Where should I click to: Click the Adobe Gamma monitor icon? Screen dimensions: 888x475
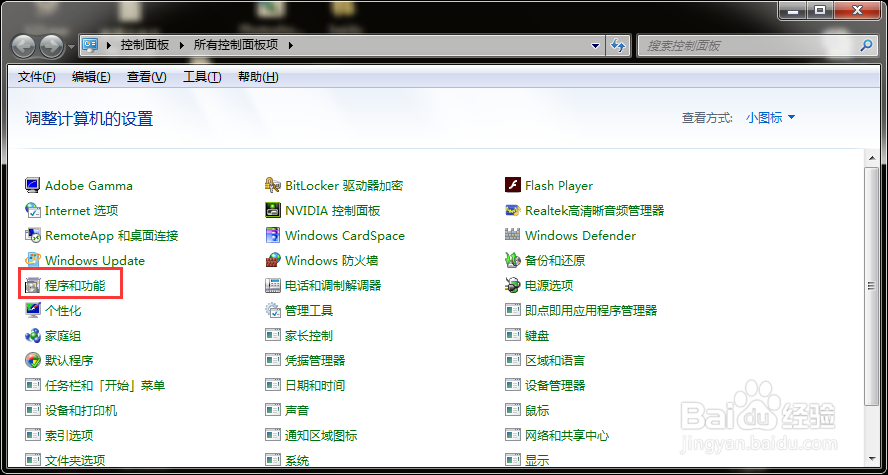pos(33,185)
